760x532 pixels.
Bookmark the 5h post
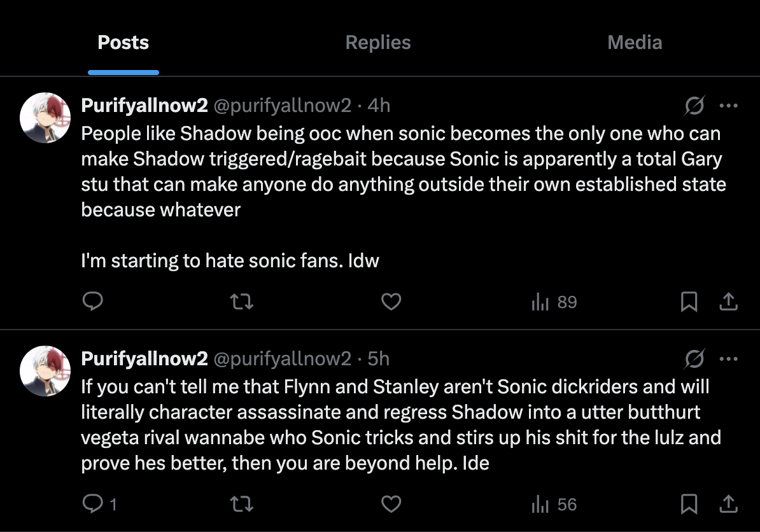689,505
